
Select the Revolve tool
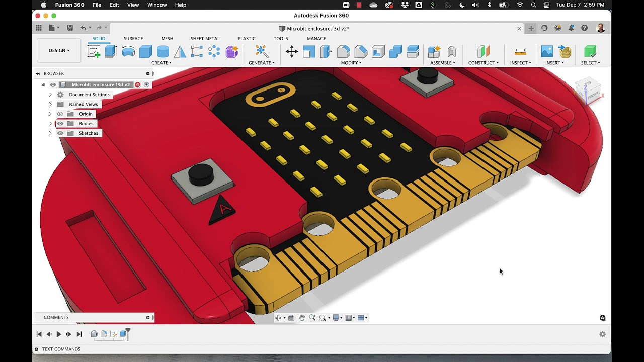128,51
